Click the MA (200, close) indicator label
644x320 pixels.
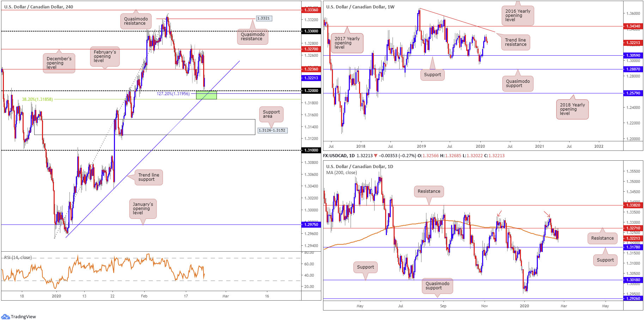coord(341,173)
